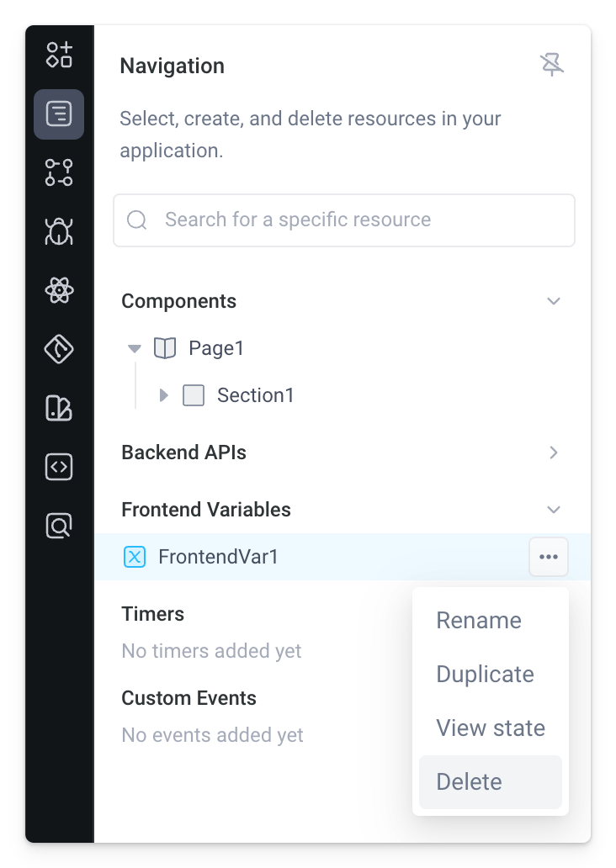Open the inspector magnifier icon
This screenshot has height=868, width=616.
click(x=58, y=526)
